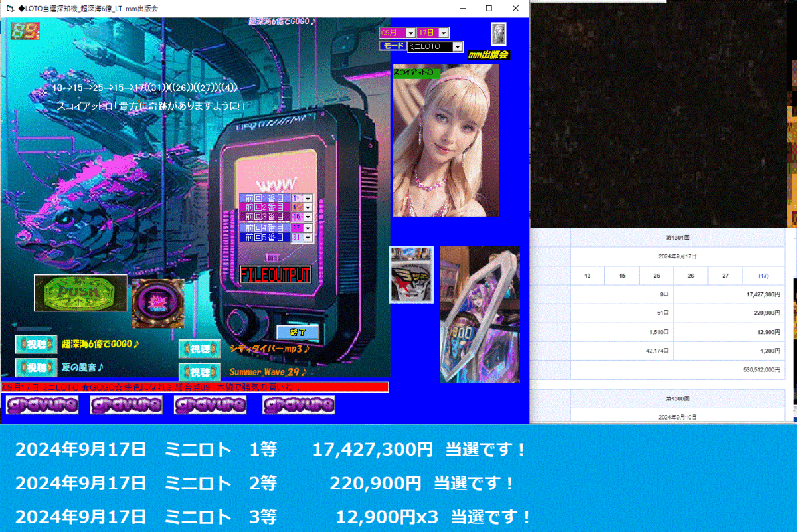797x532 pixels.
Task: Click the 530,512,000円 sales total cell
Action: tap(677, 369)
